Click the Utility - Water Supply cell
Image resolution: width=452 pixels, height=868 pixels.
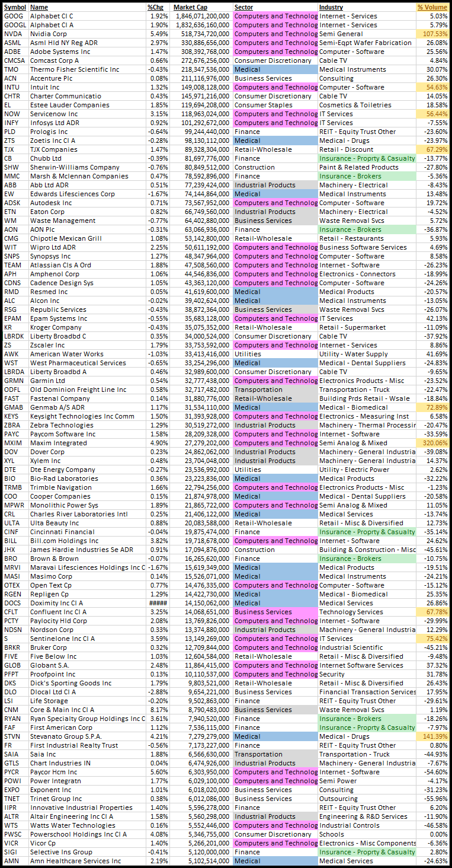[367, 354]
